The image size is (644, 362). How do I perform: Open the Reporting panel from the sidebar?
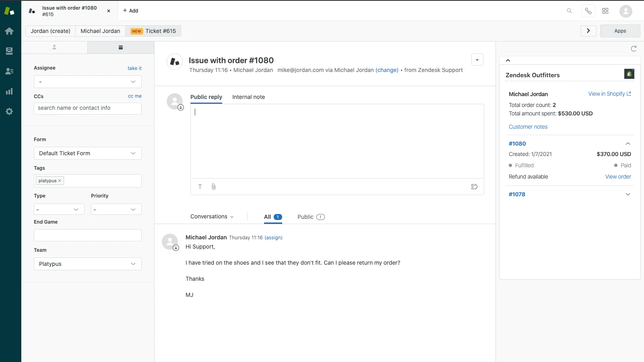tap(9, 91)
